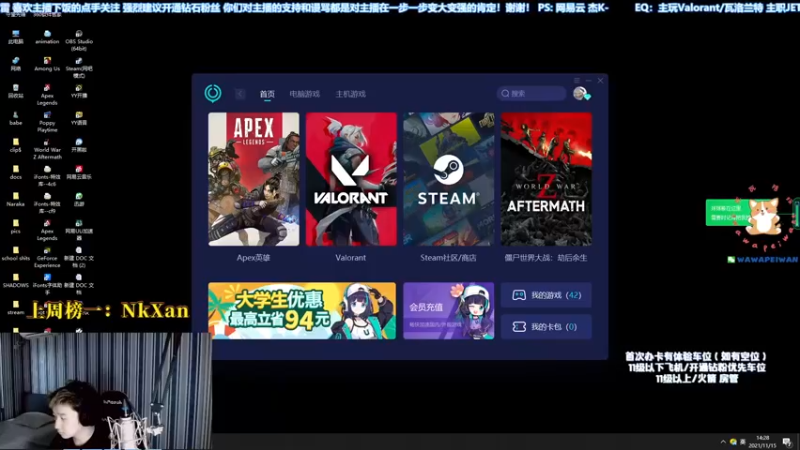This screenshot has height=450, width=800.
Task: Launch YY语音 desktop shortcut
Action: (x=79, y=118)
